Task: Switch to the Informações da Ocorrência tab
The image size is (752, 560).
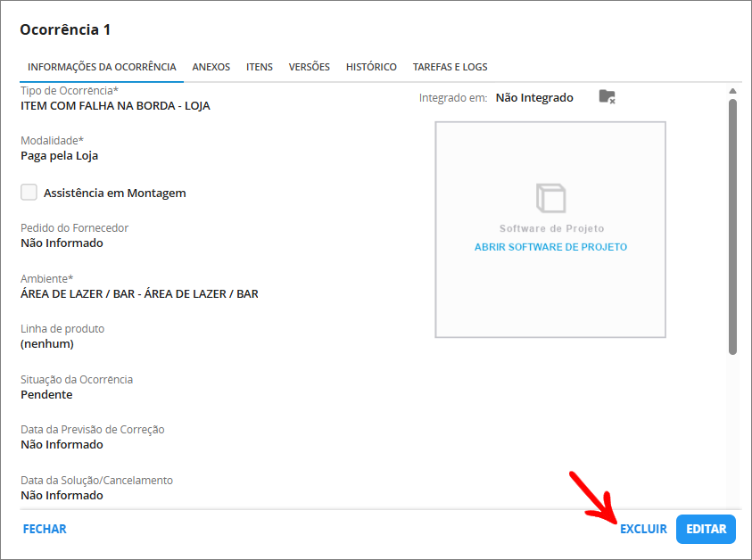Action: click(x=102, y=67)
